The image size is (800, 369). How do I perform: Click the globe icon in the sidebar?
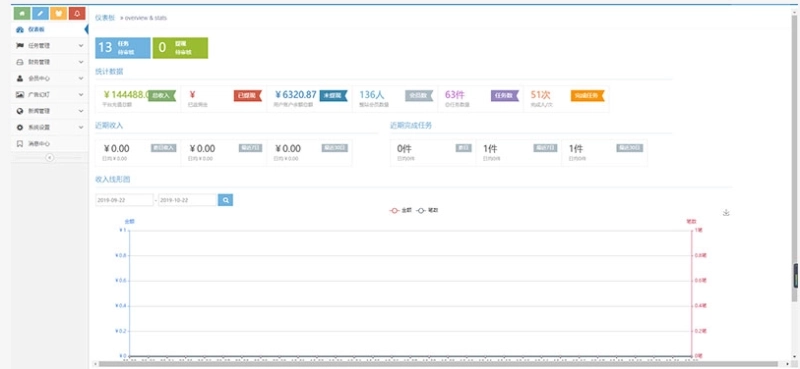pyautogui.click(x=20, y=111)
